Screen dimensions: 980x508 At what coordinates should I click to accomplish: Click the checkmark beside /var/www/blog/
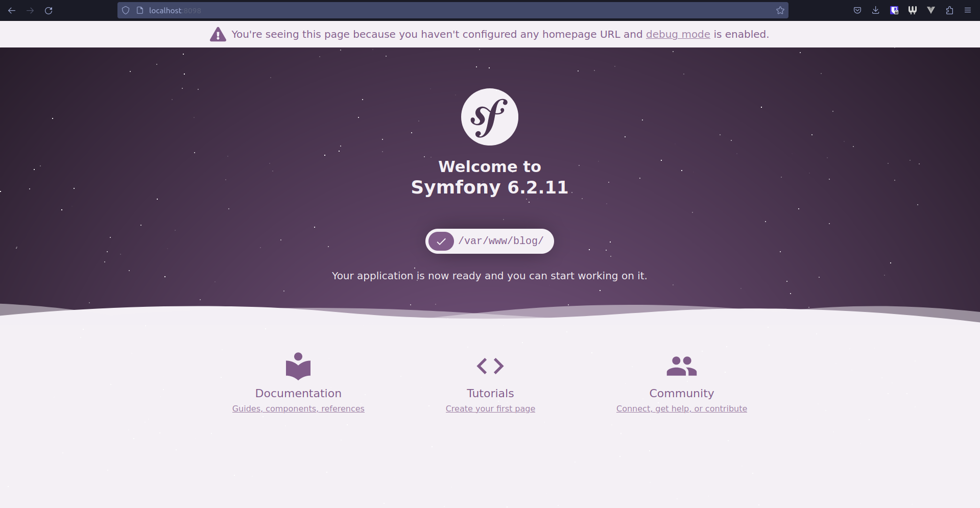point(441,241)
